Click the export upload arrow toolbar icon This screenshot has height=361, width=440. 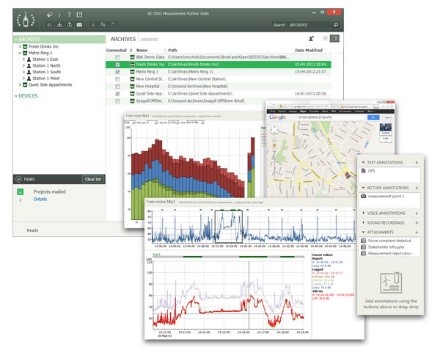tap(69, 25)
